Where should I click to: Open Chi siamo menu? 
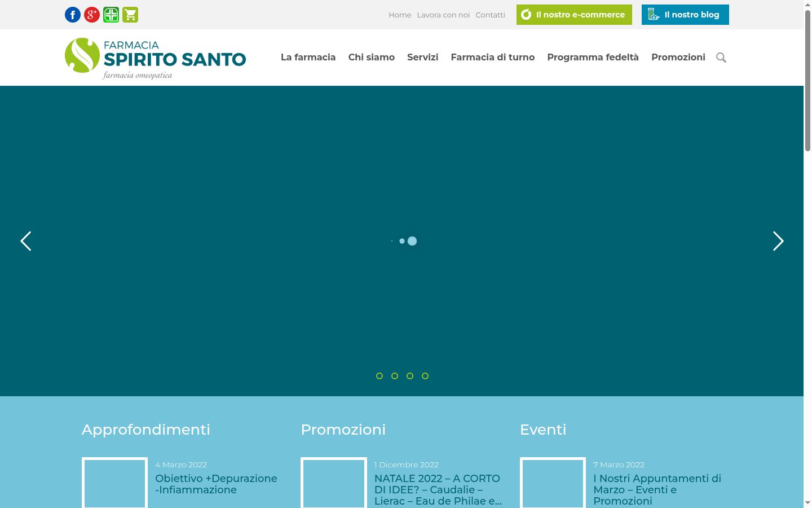click(x=372, y=58)
